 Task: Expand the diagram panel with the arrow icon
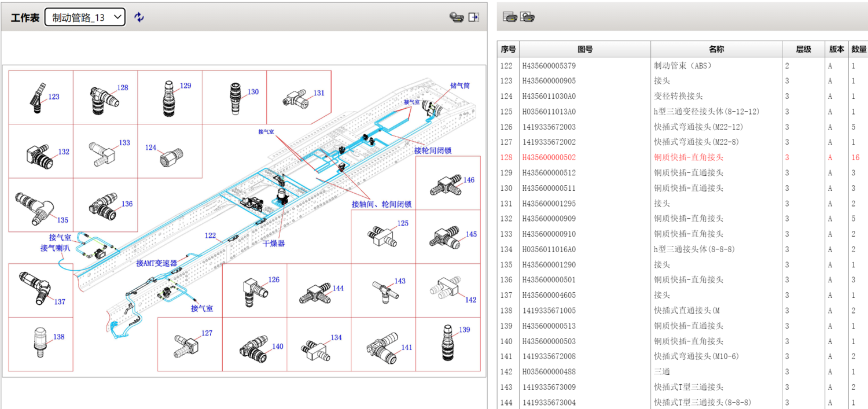coord(474,17)
